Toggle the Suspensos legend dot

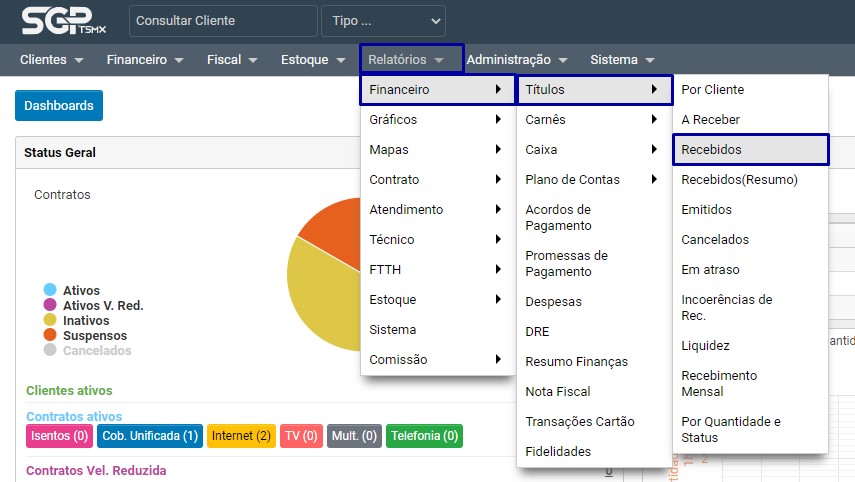click(x=50, y=336)
